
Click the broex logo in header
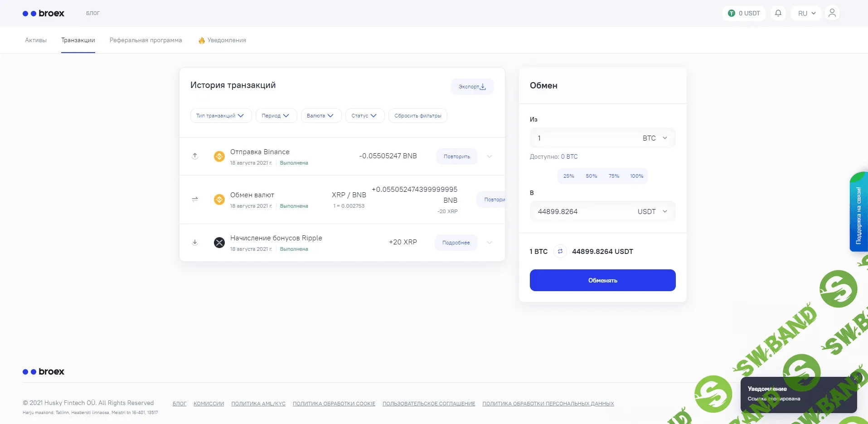44,14
